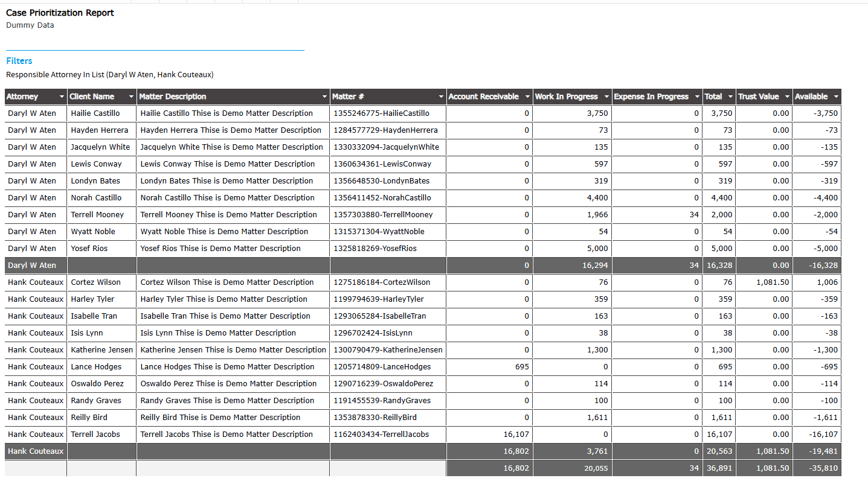Open the Matter # column filter arrow
The width and height of the screenshot is (868, 484).
(x=441, y=97)
